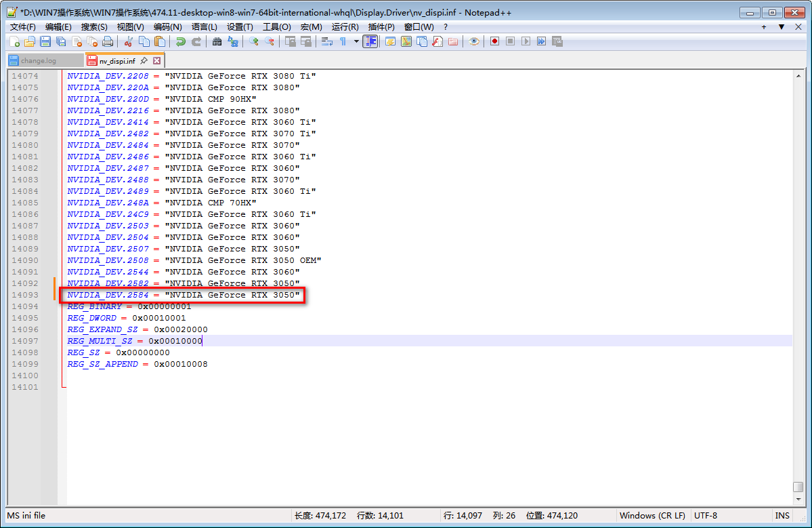Image resolution: width=812 pixels, height=528 pixels.
Task: Click the plus button on menu bar right
Action: (x=764, y=27)
